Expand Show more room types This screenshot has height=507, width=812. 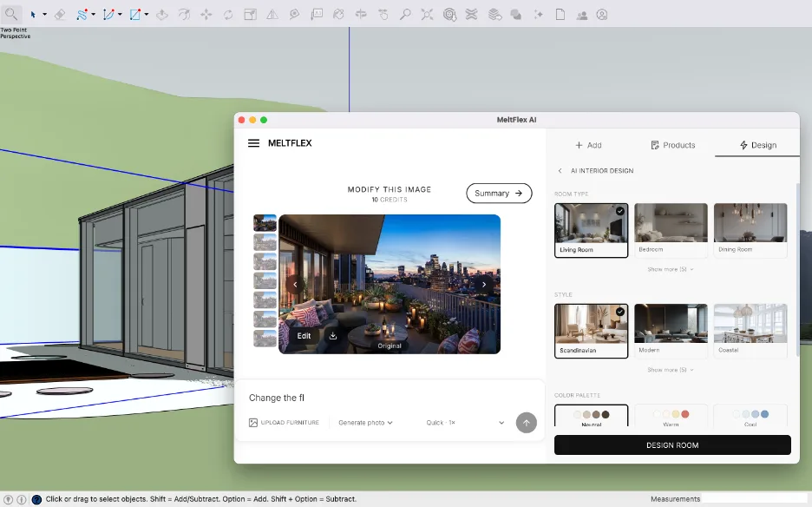pos(670,269)
